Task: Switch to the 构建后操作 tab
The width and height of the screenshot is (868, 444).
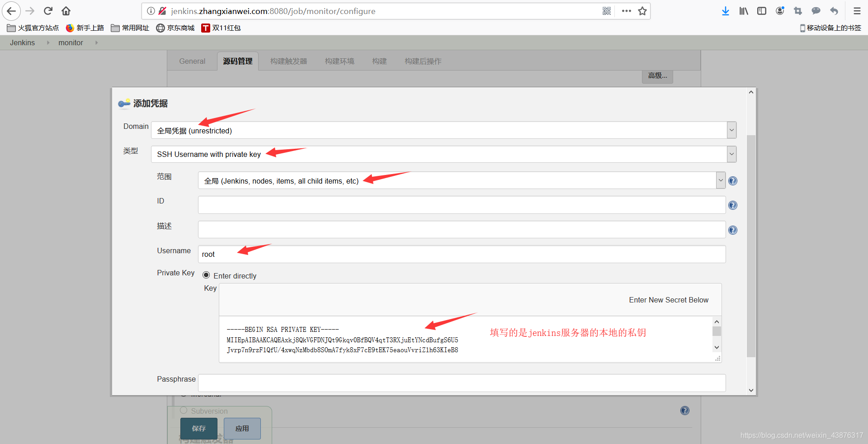Action: [423, 61]
